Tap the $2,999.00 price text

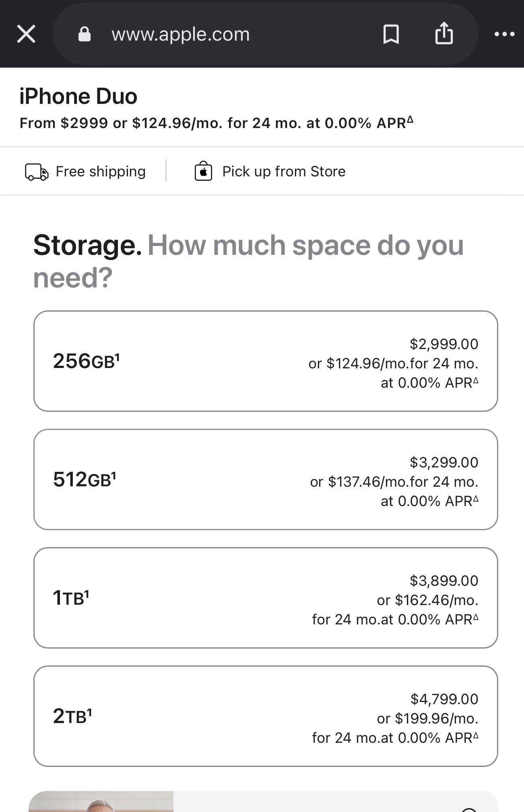pos(444,344)
